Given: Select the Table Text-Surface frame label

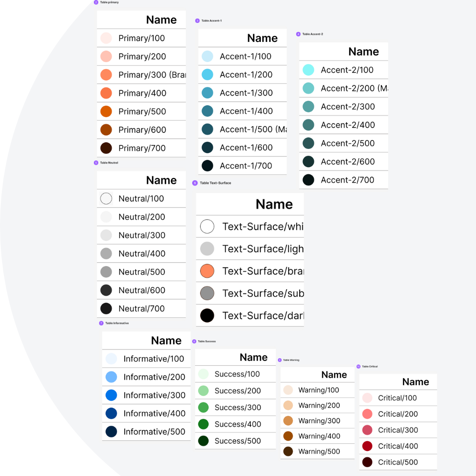Looking at the screenshot, I should [215, 183].
